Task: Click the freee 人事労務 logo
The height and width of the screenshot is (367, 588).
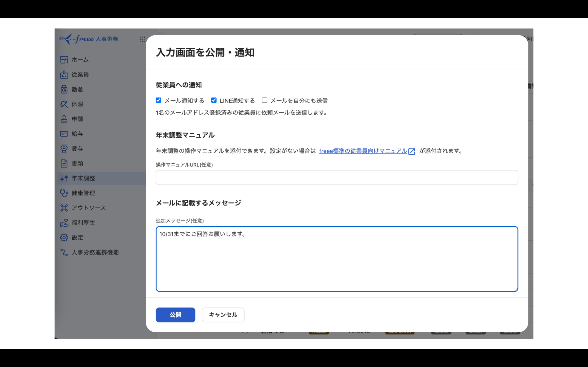Action: tap(89, 39)
